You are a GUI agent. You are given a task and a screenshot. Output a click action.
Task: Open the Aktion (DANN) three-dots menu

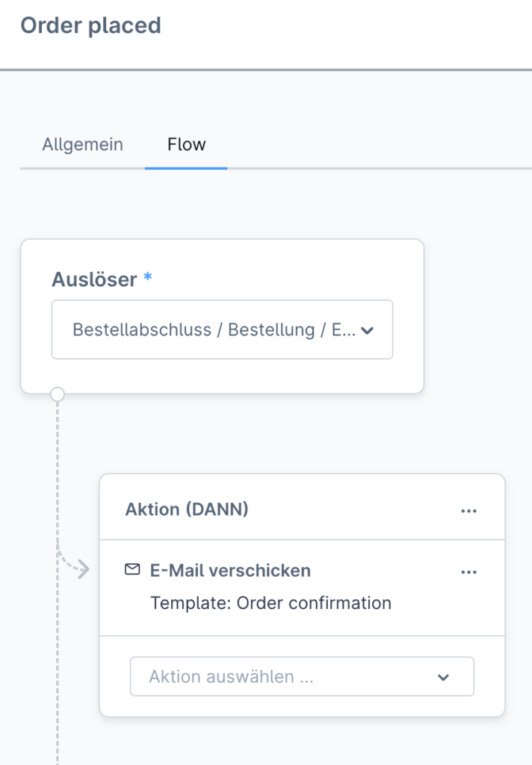pyautogui.click(x=468, y=511)
